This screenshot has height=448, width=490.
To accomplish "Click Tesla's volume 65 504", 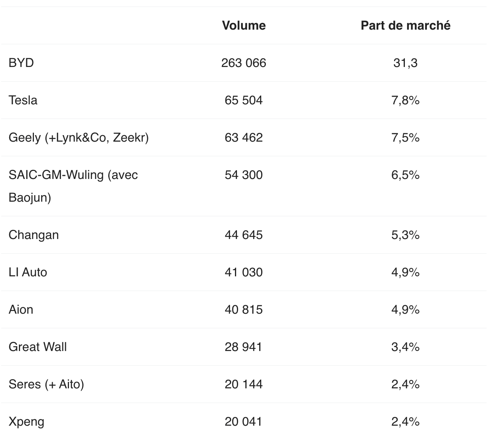I will pyautogui.click(x=243, y=100).
